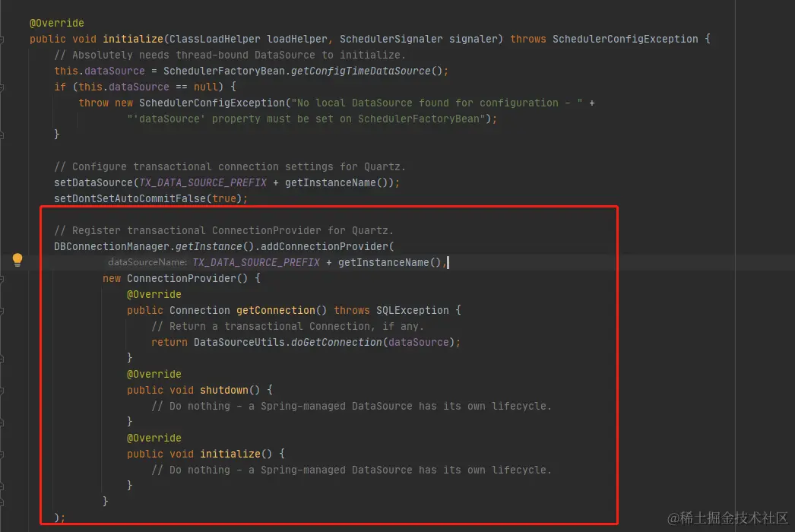Click the 'throw' keyword before 'new SchedulerConfigException'
Viewport: 795px width, 532px height.
(93, 103)
